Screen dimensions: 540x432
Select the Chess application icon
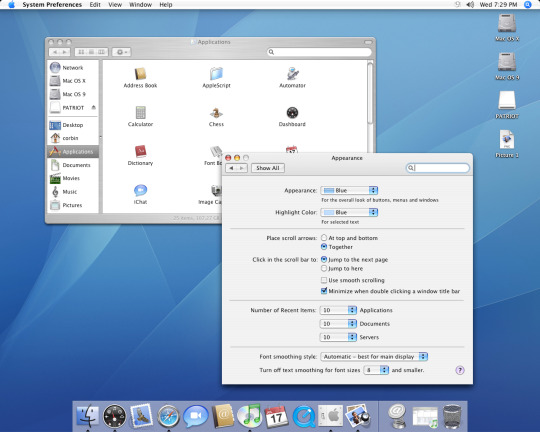[x=216, y=113]
